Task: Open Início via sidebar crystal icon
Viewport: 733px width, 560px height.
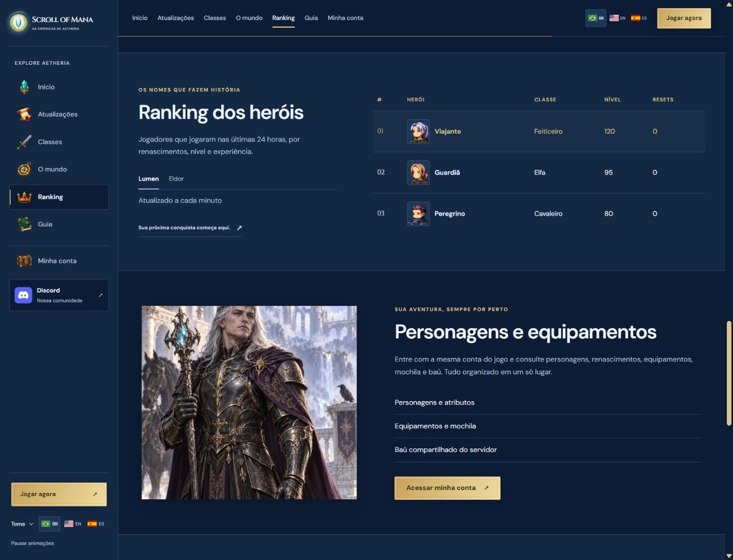Action: [x=24, y=87]
